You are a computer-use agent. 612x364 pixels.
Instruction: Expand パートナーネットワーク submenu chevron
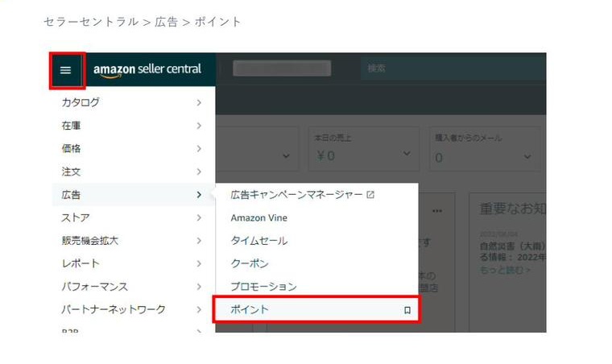[x=199, y=310]
